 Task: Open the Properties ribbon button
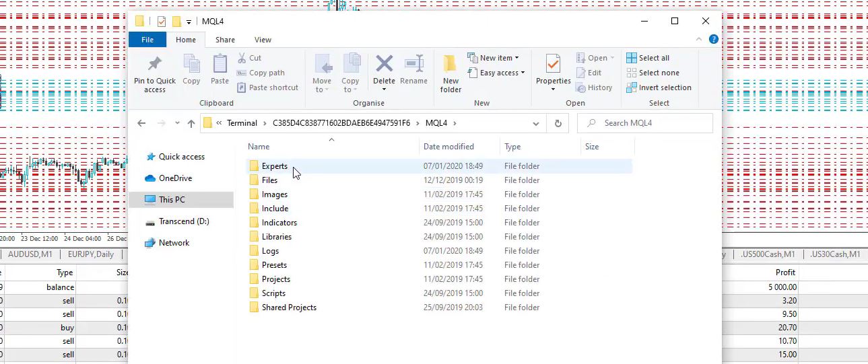[553, 65]
